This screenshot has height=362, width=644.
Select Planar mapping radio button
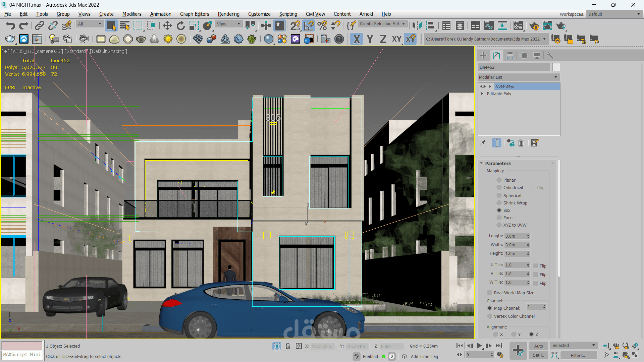(x=499, y=180)
